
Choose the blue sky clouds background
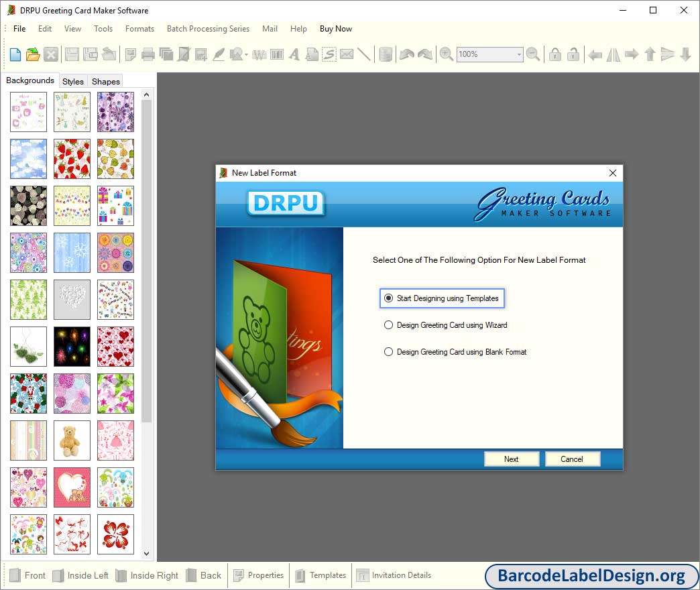28,159
